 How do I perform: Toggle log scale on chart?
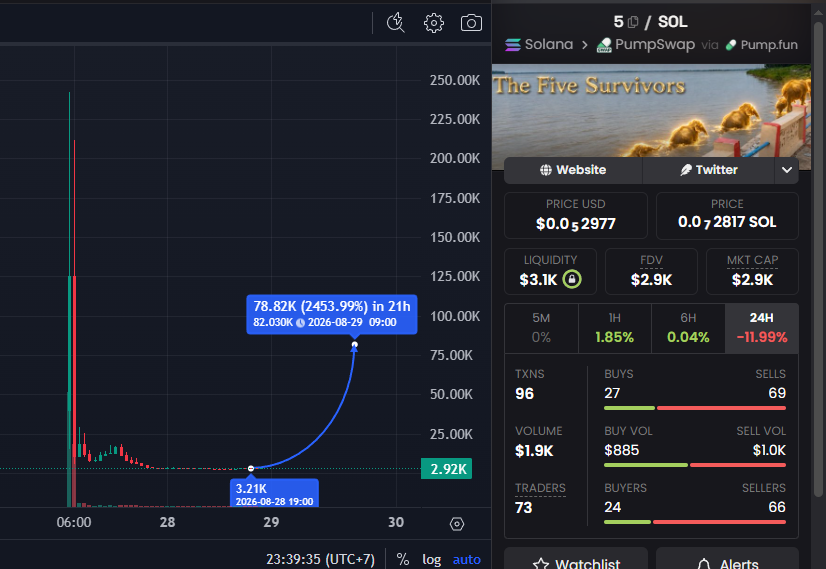tap(431, 560)
